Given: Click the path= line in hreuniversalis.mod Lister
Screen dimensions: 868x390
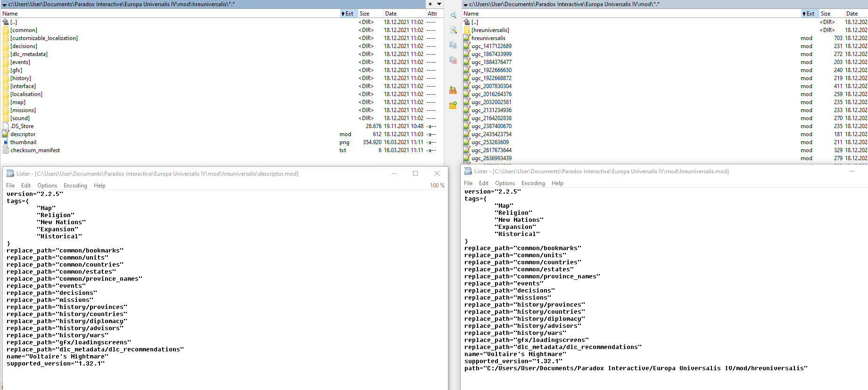Looking at the screenshot, I should (x=636, y=368).
